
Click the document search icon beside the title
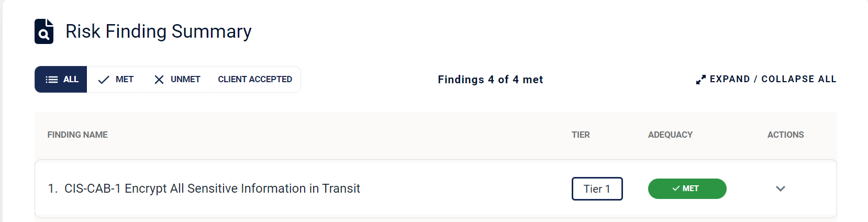[x=44, y=31]
